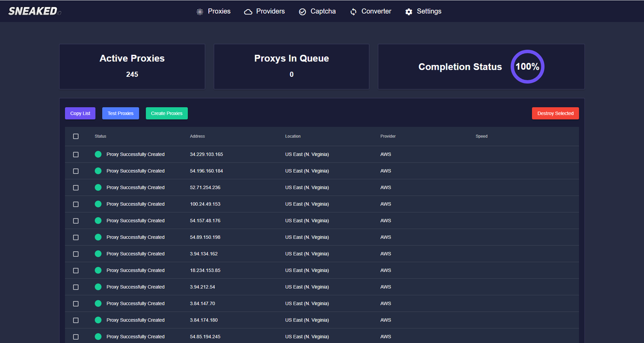The image size is (644, 343).
Task: Click the Proxies grid icon in navbar
Action: tap(200, 11)
